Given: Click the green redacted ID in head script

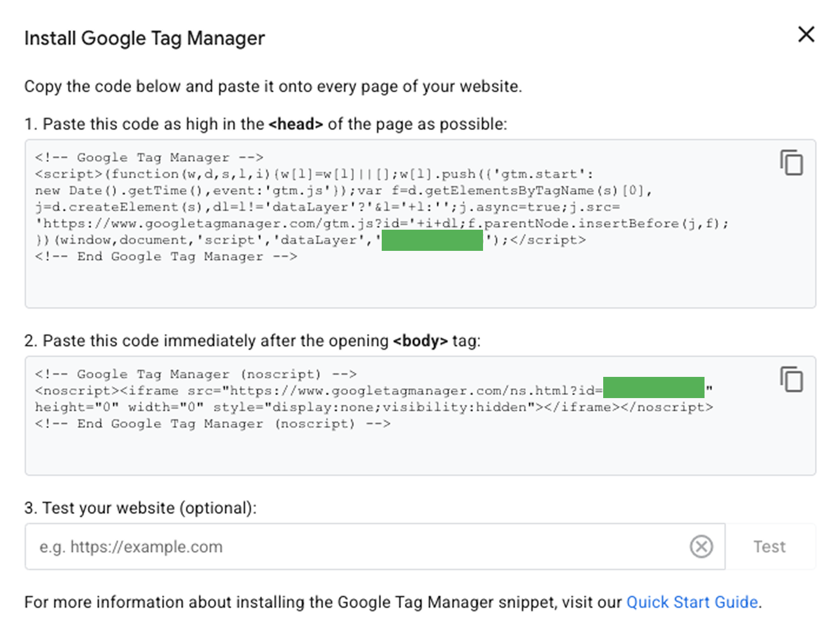Looking at the screenshot, I should (x=432, y=240).
